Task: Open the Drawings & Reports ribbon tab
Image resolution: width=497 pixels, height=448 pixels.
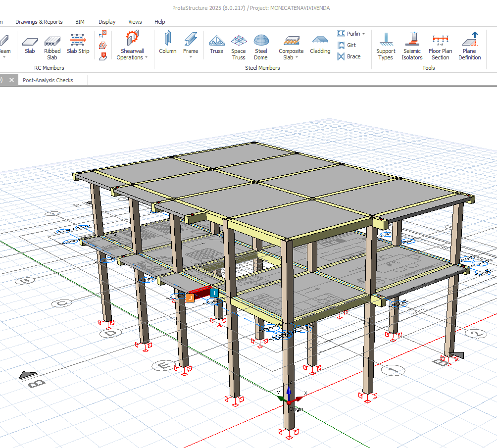Action: [39, 22]
